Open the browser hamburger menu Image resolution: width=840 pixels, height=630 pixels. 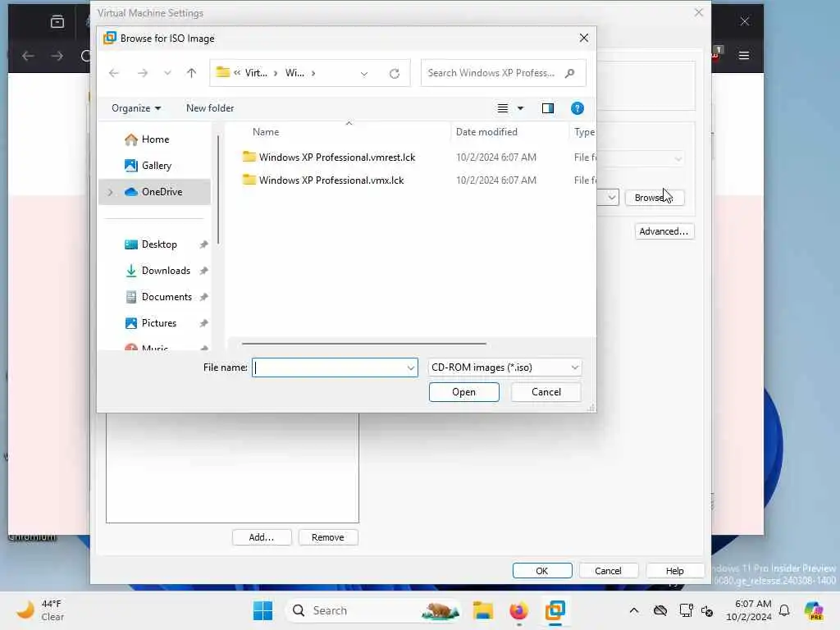[744, 56]
